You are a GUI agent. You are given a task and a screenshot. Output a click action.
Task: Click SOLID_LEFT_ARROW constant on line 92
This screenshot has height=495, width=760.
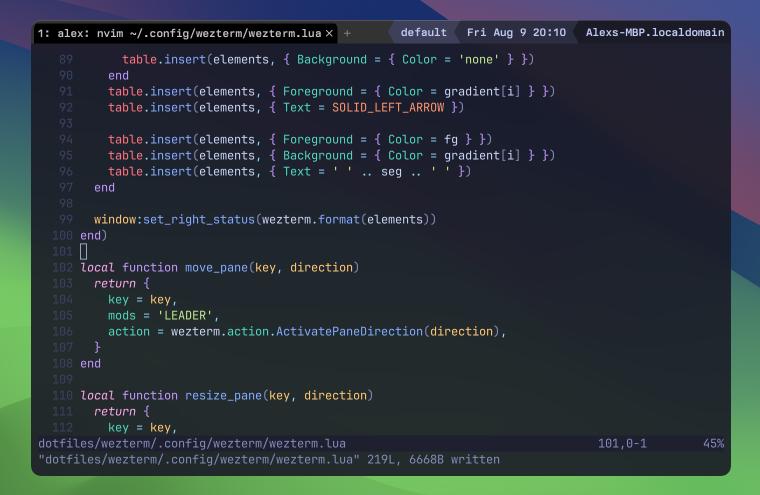[x=388, y=108]
